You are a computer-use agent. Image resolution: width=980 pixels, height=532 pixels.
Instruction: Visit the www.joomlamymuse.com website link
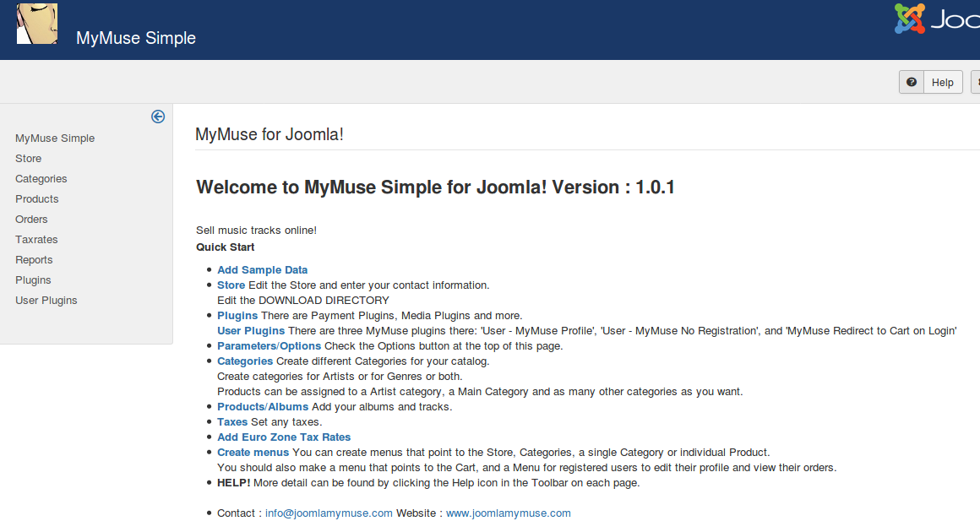click(508, 513)
